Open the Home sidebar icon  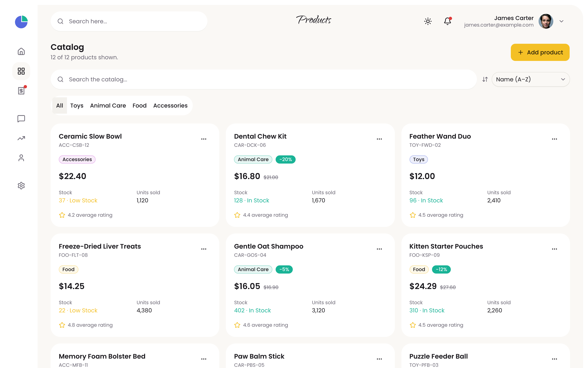point(21,51)
